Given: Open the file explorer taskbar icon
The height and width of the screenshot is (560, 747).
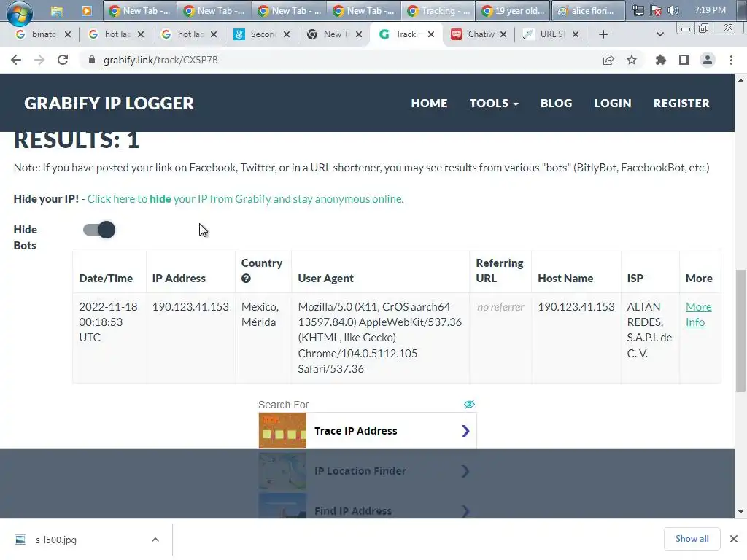Looking at the screenshot, I should 57,11.
